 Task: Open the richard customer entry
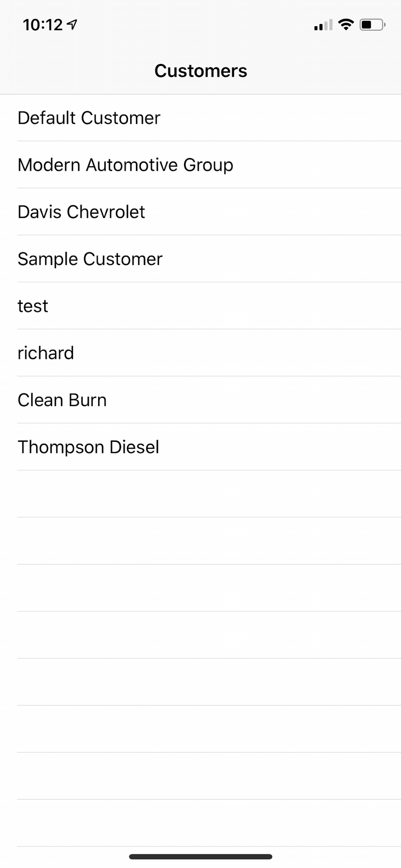tap(46, 353)
